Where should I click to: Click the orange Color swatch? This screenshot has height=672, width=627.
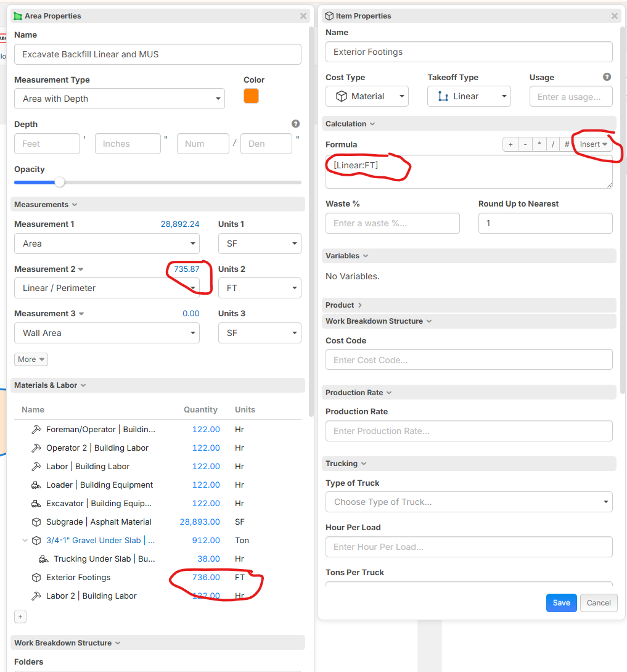click(251, 96)
